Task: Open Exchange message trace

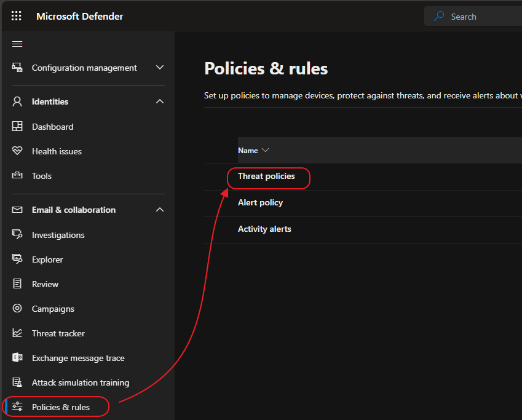Action: click(78, 358)
